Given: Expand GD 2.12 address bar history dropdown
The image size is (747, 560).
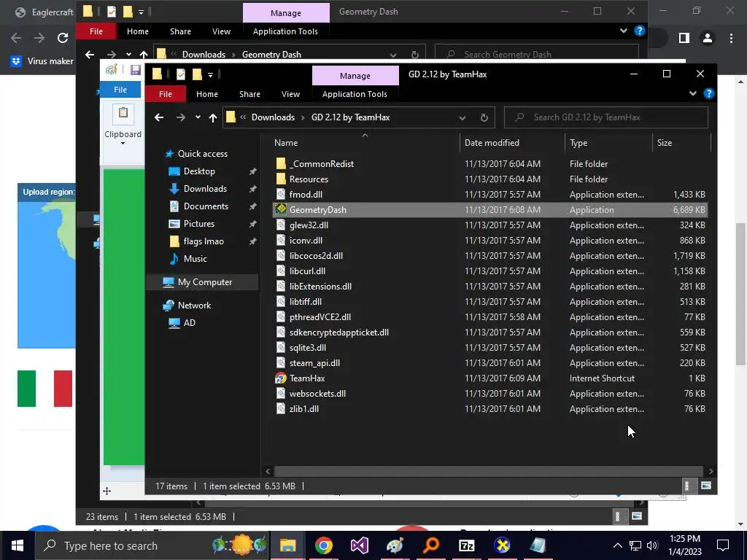Looking at the screenshot, I should point(462,117).
